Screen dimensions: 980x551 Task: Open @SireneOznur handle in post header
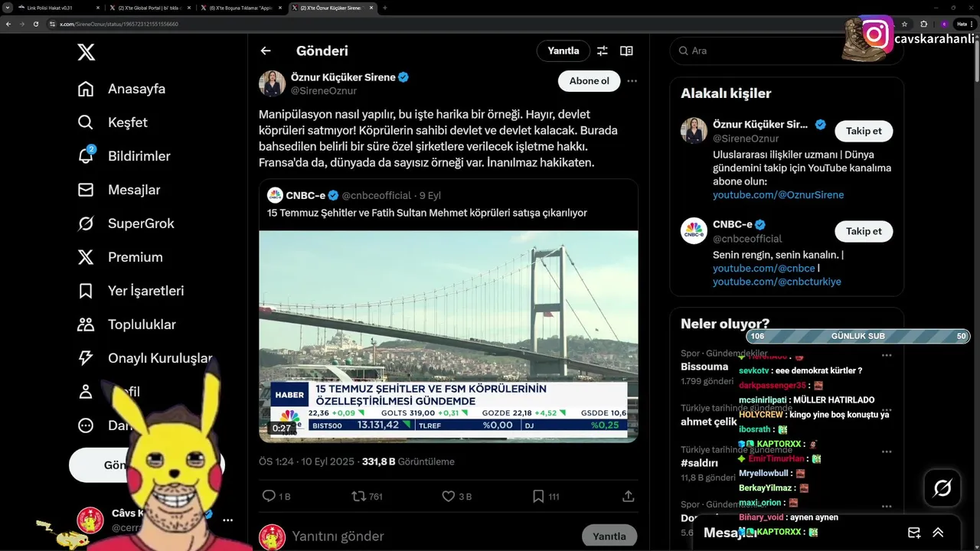[323, 90]
